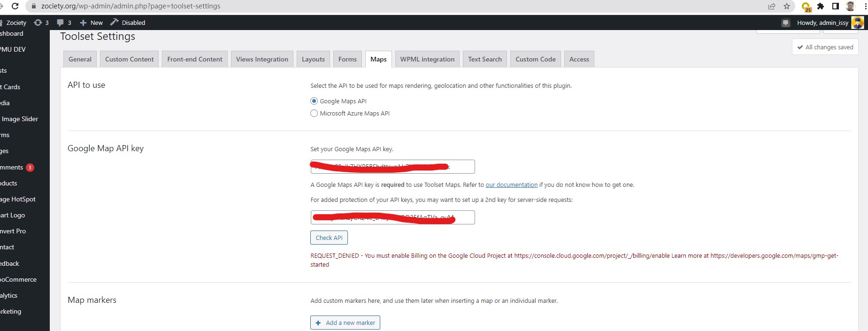The width and height of the screenshot is (868, 331).
Task: Open the Chrome profile avatar
Action: 850,6
